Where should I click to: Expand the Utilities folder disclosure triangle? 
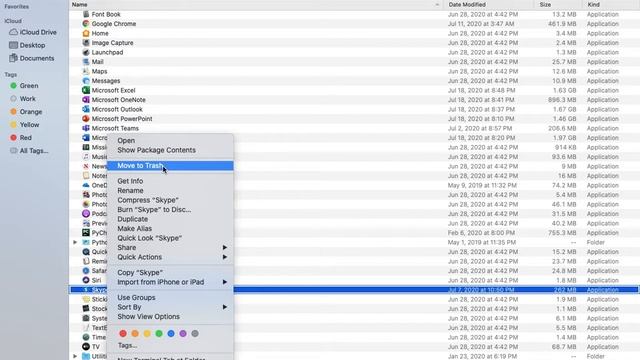[x=75, y=356]
